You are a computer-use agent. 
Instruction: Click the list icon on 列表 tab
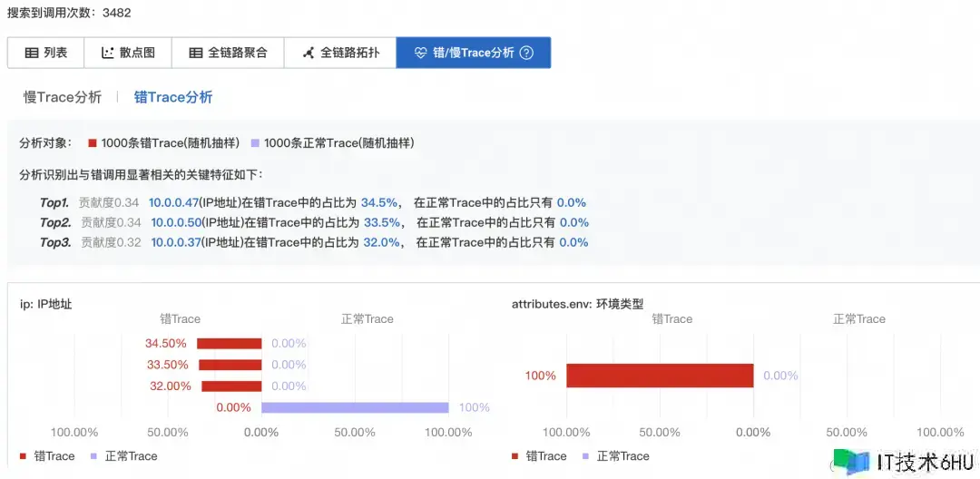tap(32, 53)
